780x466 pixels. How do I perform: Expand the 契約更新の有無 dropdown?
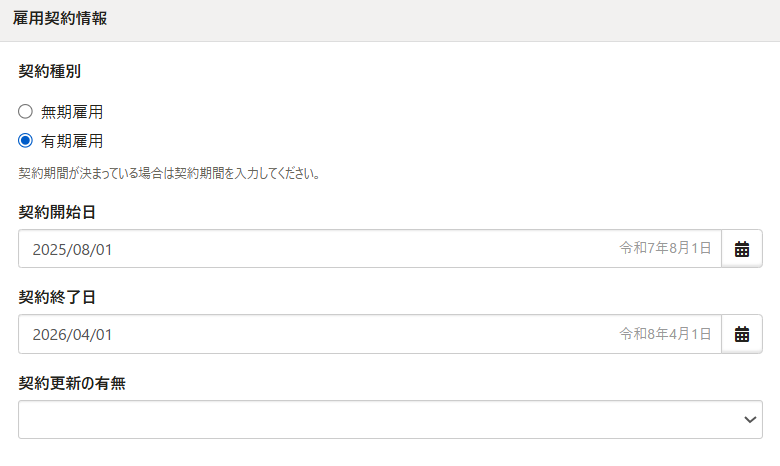pyautogui.click(x=390, y=420)
